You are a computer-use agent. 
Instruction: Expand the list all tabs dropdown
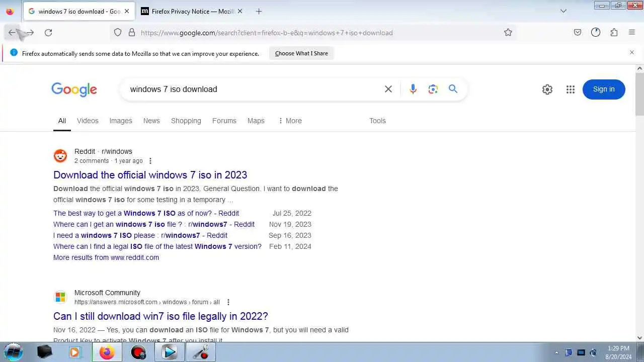pyautogui.click(x=563, y=11)
